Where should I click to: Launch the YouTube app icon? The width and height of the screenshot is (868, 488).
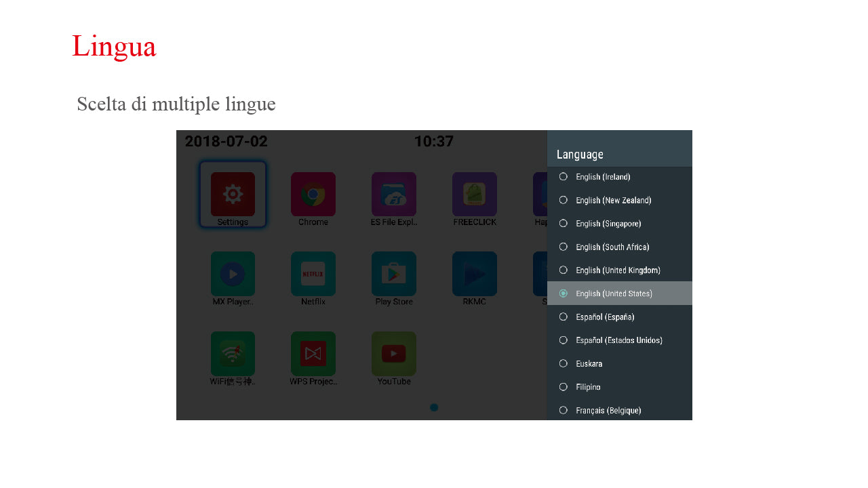point(393,354)
